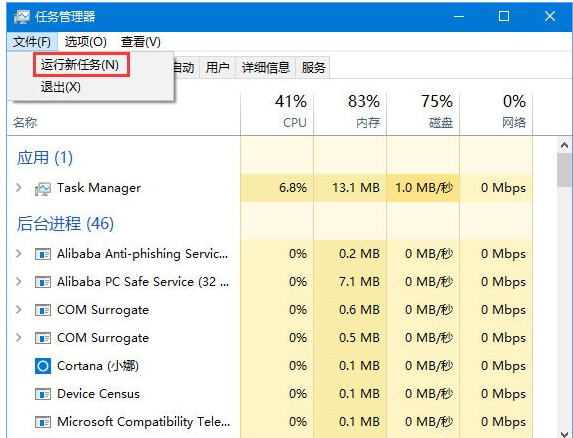Screen dimensions: 573x438
Task: Click the Cortana (小娜) circle icon
Action: [x=43, y=366]
